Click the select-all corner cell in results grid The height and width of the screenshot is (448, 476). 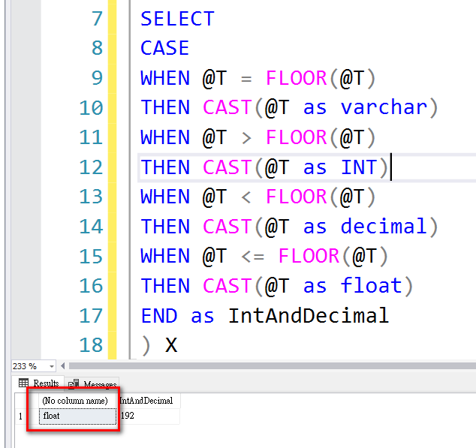pyautogui.click(x=27, y=401)
